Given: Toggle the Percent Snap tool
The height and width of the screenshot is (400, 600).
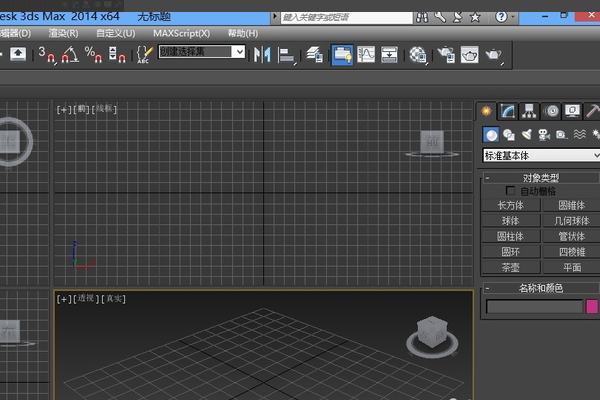Looking at the screenshot, I should (94, 55).
